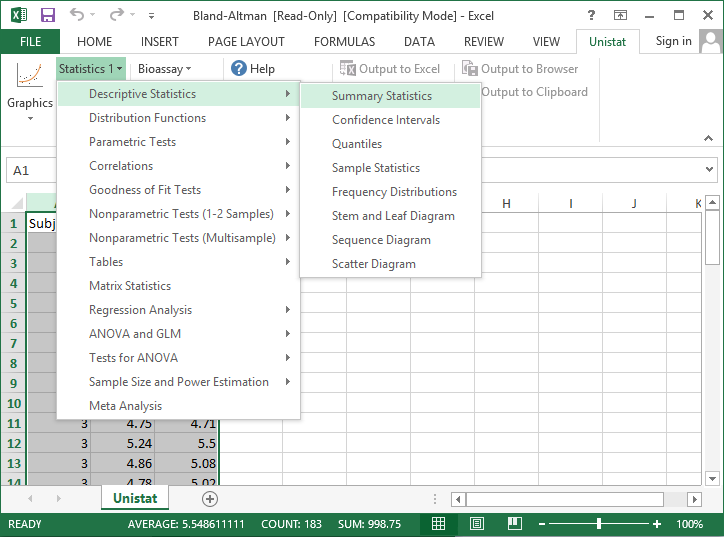Open the Statistics 1 dropdown
The height and width of the screenshot is (537, 724).
(x=90, y=69)
